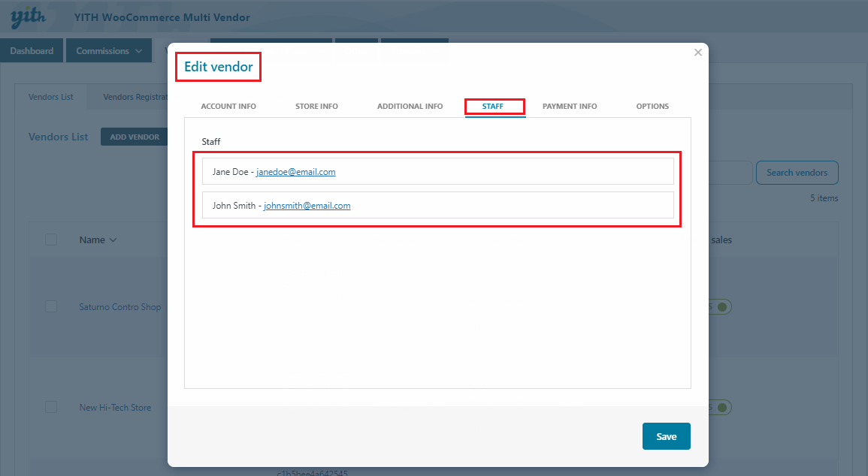Toggle sales switch for Saturno Contro Shop
The image size is (868, 476).
[x=720, y=307]
